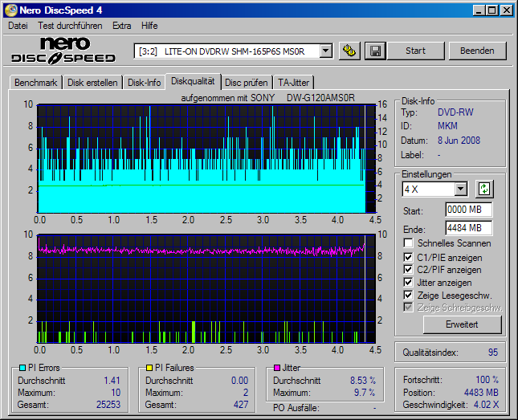
Task: Expand the 4 X speed dropdown
Action: coord(460,190)
